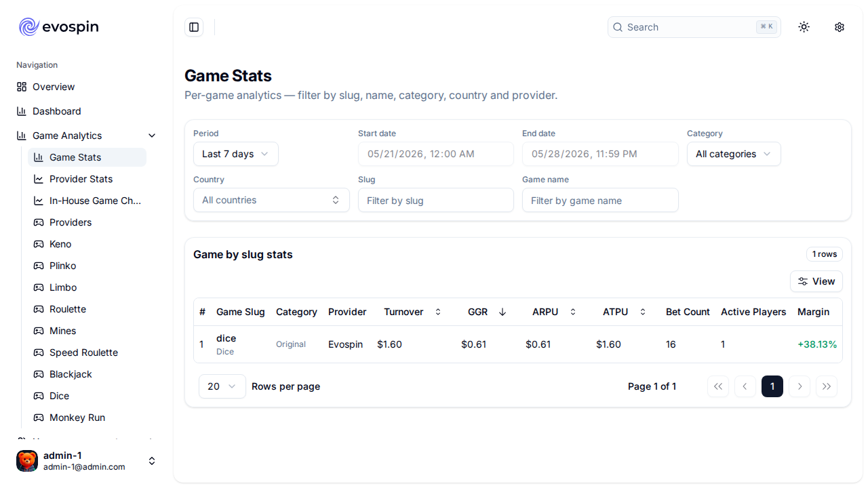Sort table by ATPU column
This screenshot has width=868, height=488.
click(625, 312)
